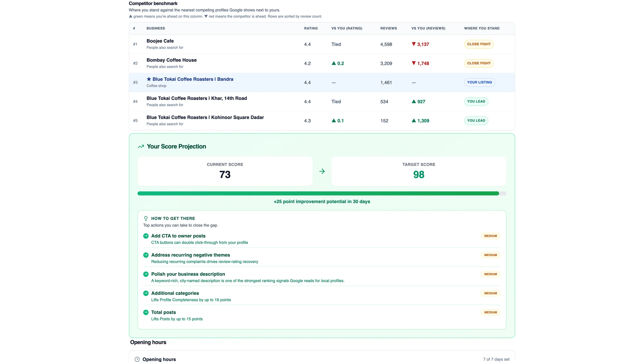
Task: Click the score projection progress bar
Action: point(322,193)
